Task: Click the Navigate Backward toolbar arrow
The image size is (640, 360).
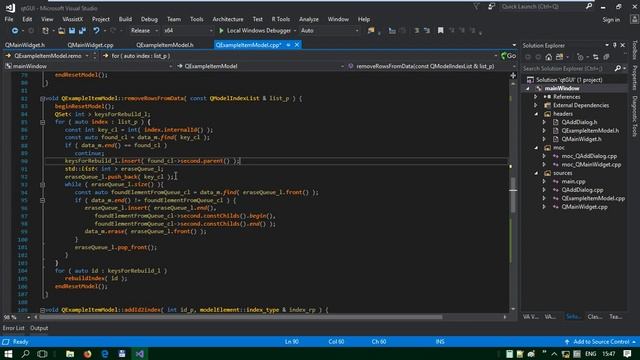Action: point(15,31)
